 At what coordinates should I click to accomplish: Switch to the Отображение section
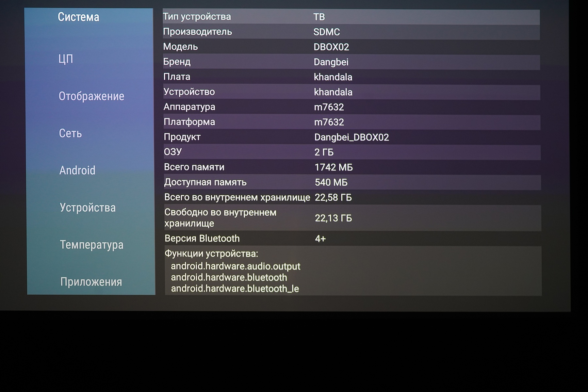click(91, 96)
